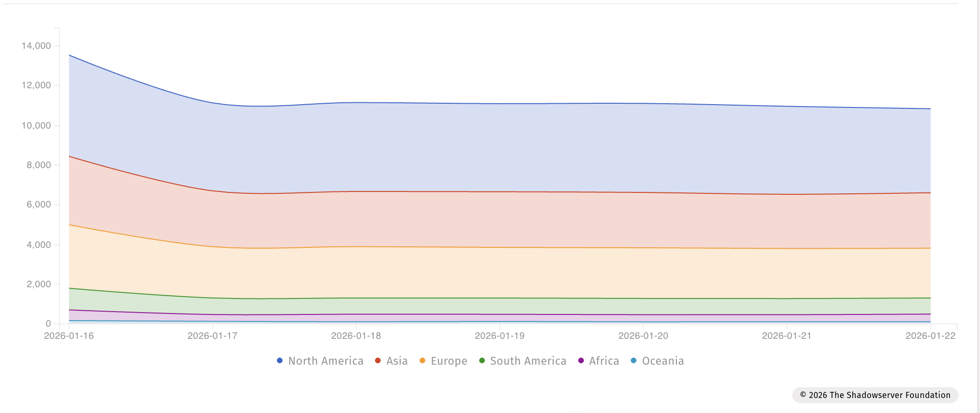
Task: Click the red Asia legend marker
Action: 378,360
